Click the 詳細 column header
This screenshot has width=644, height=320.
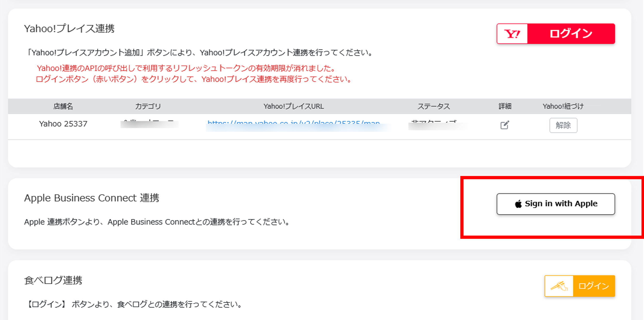click(x=505, y=106)
